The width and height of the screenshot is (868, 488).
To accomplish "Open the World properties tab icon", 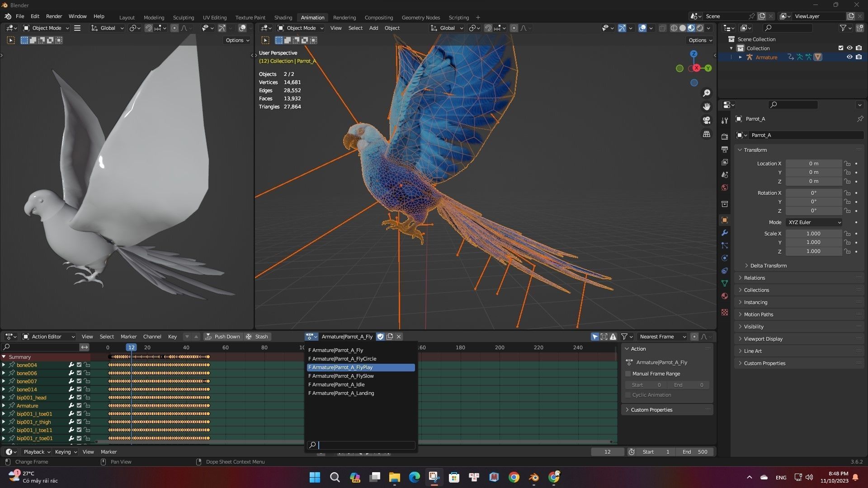I will [x=725, y=188].
